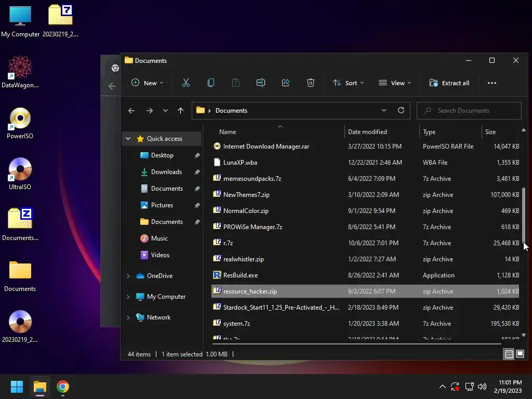Select the PowerISO desktop shortcut
Viewport: 532px width, 399px height.
pos(20,124)
